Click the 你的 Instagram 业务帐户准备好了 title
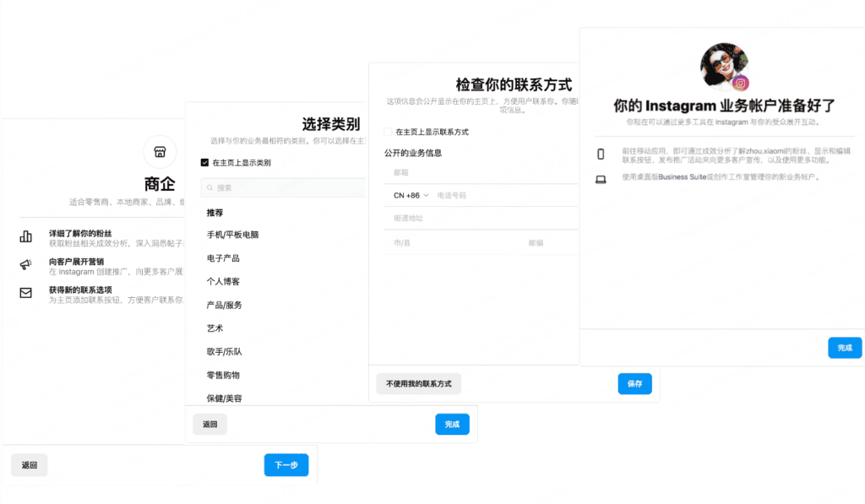 click(x=724, y=106)
